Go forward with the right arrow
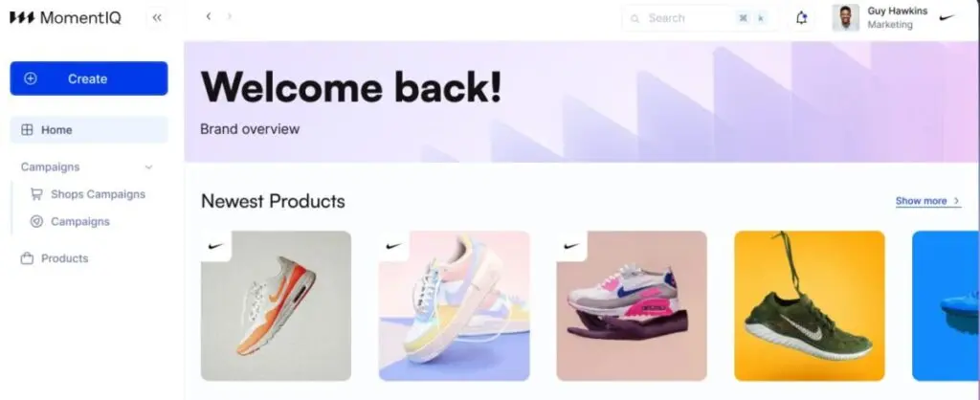The width and height of the screenshot is (980, 400). click(x=230, y=17)
